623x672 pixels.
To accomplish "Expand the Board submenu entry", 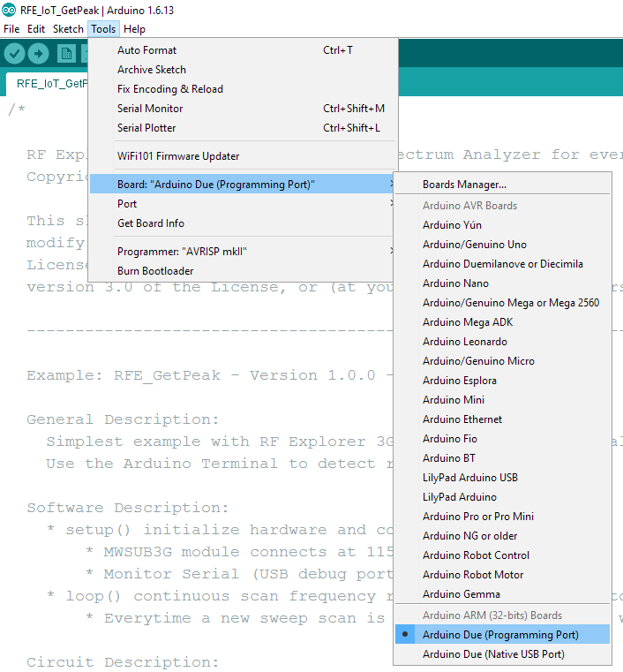I will [243, 185].
